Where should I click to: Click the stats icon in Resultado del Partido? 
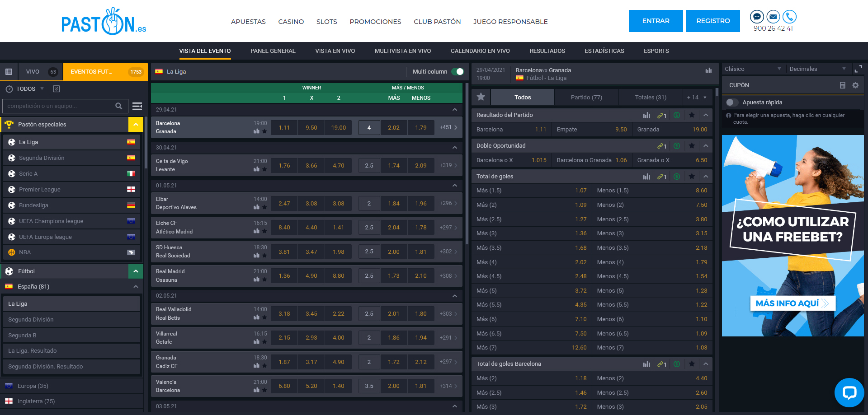tap(646, 115)
